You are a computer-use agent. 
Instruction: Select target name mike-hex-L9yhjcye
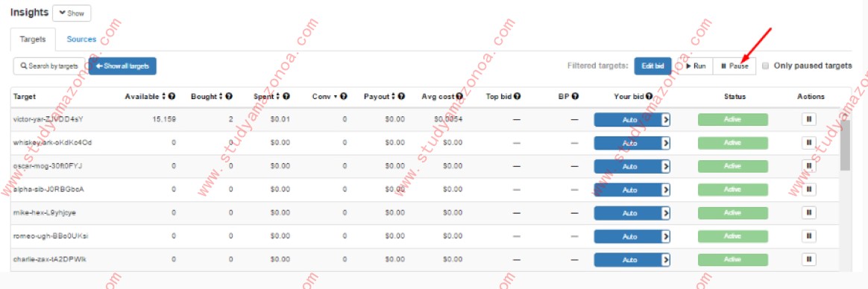click(45, 212)
